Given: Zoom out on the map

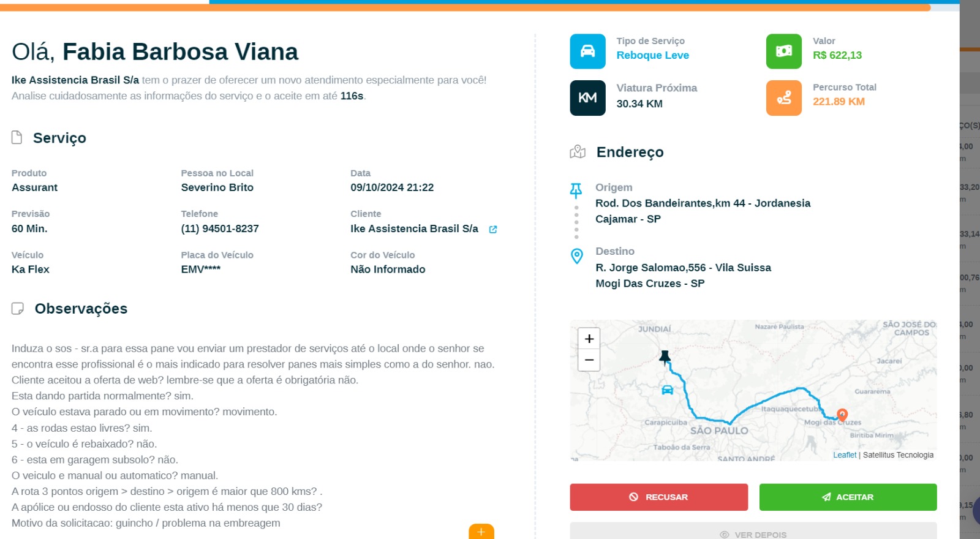Looking at the screenshot, I should pyautogui.click(x=589, y=360).
